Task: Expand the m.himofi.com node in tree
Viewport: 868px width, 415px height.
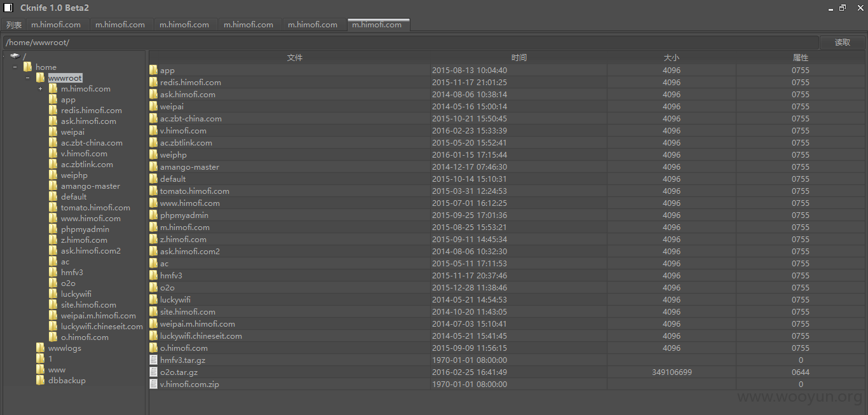Action: 40,88
